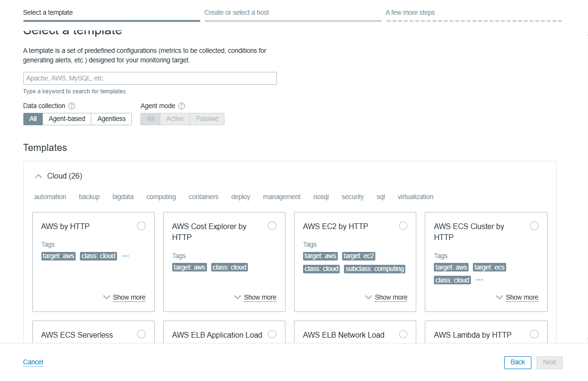Open Data collection help question icon

[x=71, y=106]
